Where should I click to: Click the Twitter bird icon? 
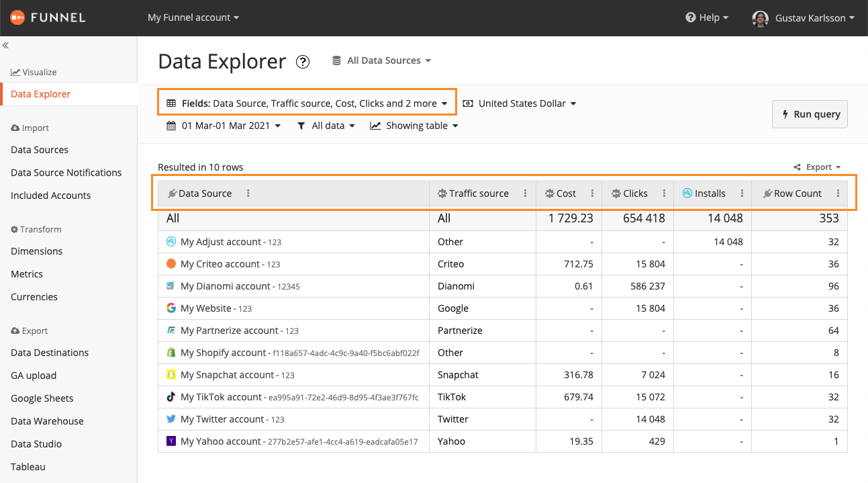click(171, 419)
